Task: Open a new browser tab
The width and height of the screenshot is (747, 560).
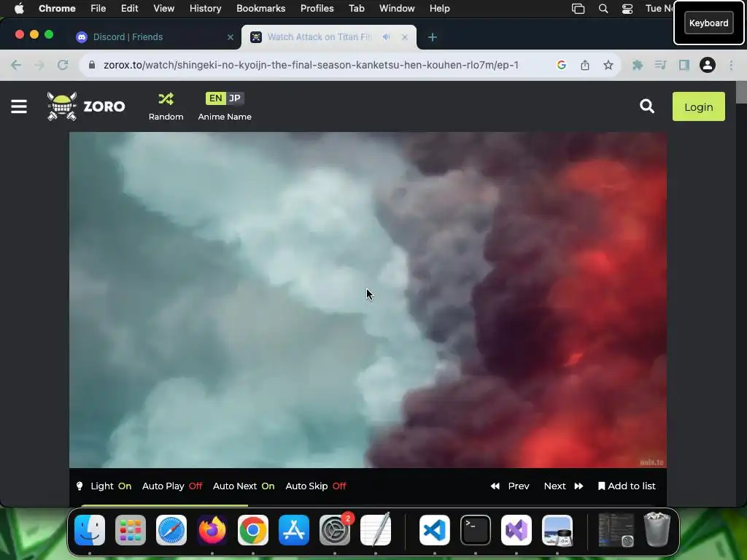Action: [432, 37]
